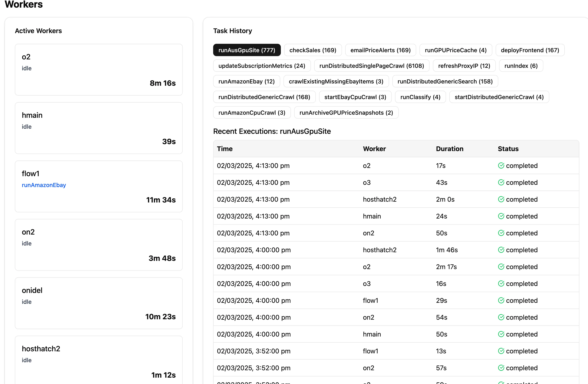Viewport: 588px width, 384px height.
Task: Click the completed icon on hosthatch2 2m 0s row
Action: tap(501, 199)
